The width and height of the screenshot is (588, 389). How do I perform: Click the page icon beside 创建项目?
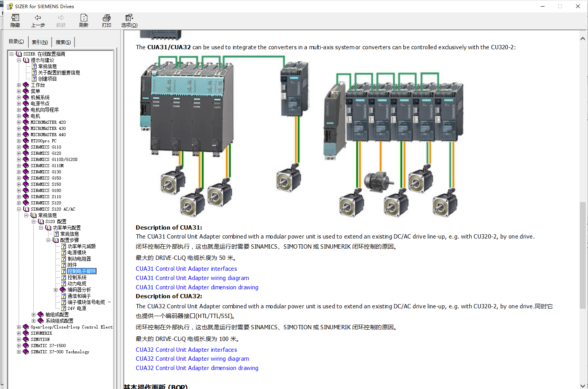point(34,79)
